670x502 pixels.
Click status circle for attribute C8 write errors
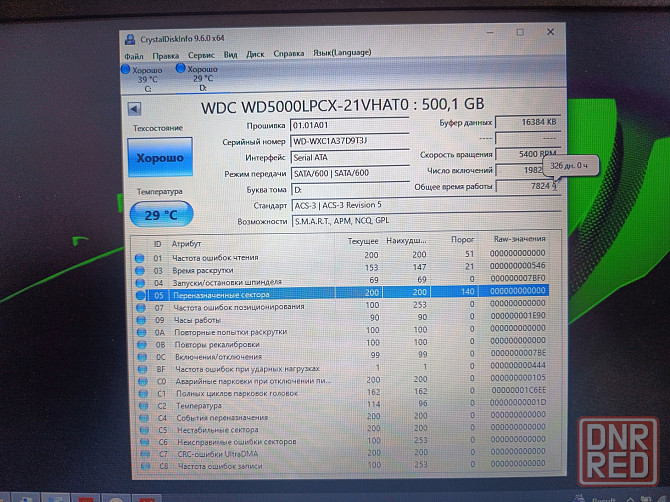[140, 465]
